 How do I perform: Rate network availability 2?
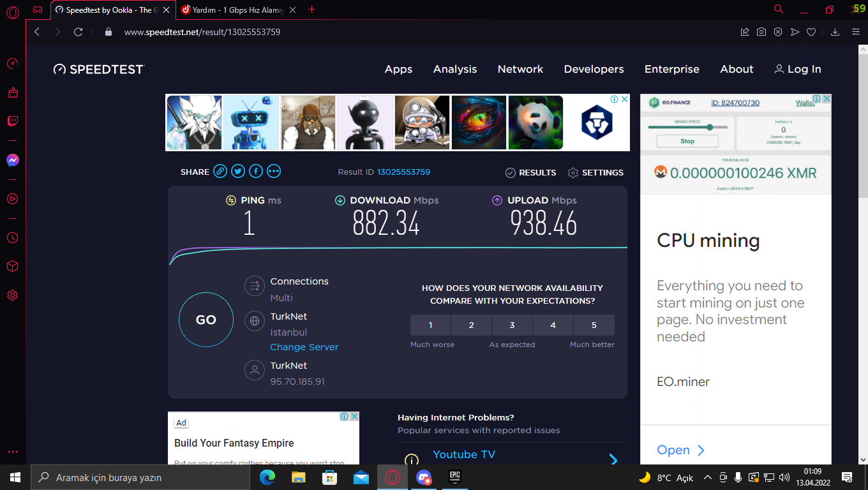click(471, 325)
